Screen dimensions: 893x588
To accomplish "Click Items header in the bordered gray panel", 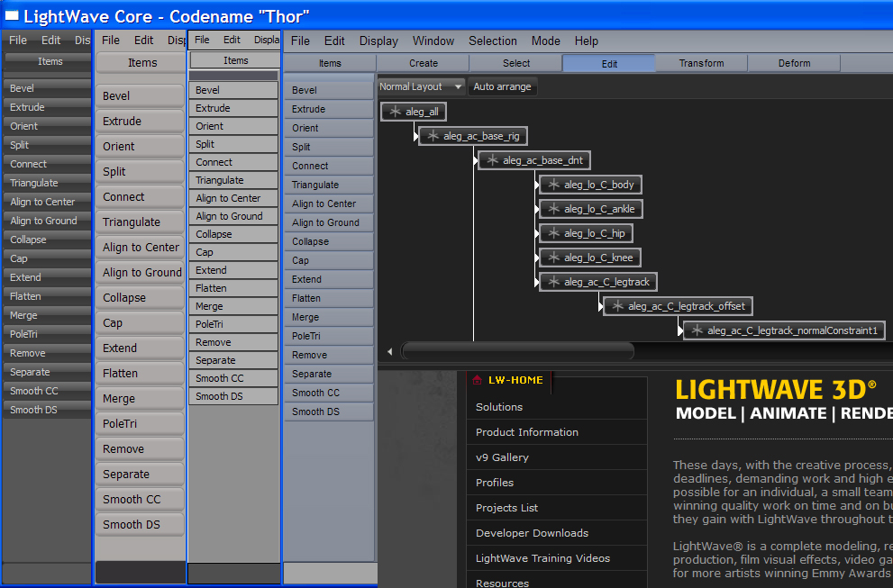I will (x=235, y=60).
